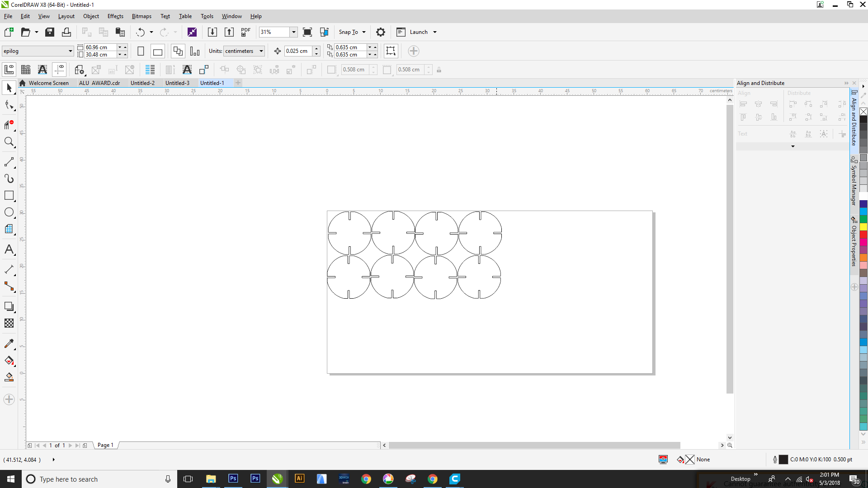The height and width of the screenshot is (488, 868).
Task: Select the Freehand tool in sidebar
Action: click(9, 161)
